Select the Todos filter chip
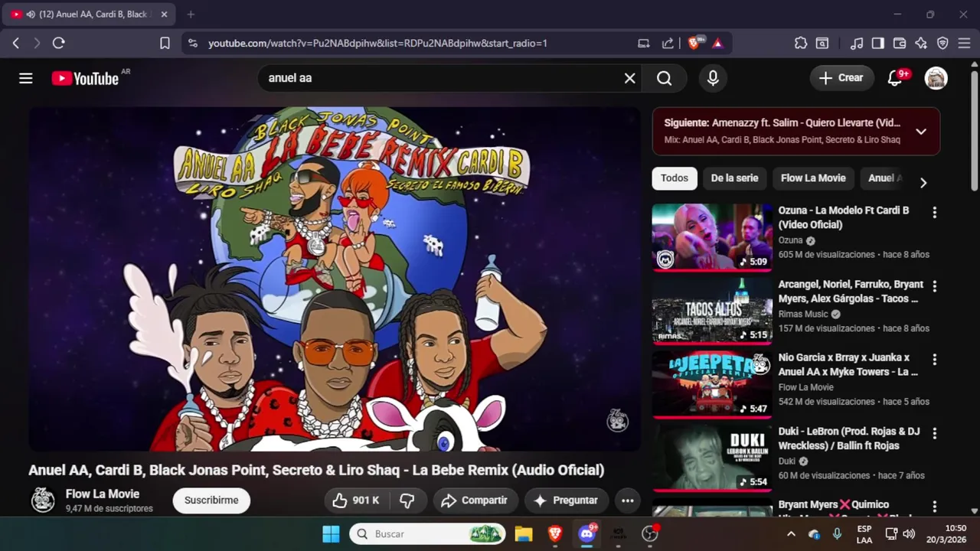Image resolution: width=980 pixels, height=551 pixels. (675, 178)
